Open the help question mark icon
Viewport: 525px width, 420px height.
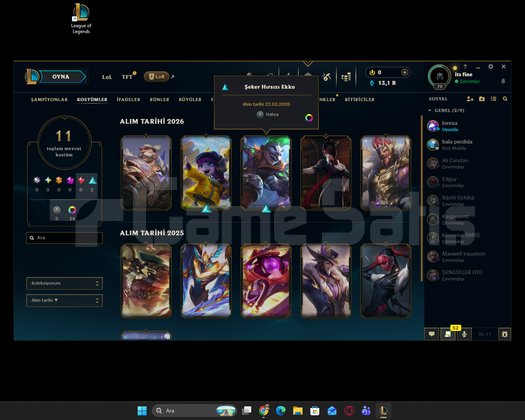click(465, 67)
